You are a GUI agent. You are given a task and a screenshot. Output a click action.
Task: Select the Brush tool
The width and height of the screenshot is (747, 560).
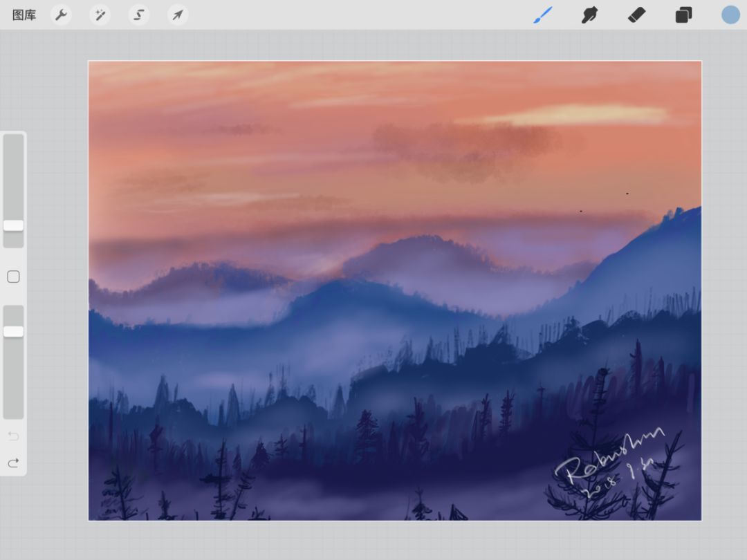coord(543,15)
